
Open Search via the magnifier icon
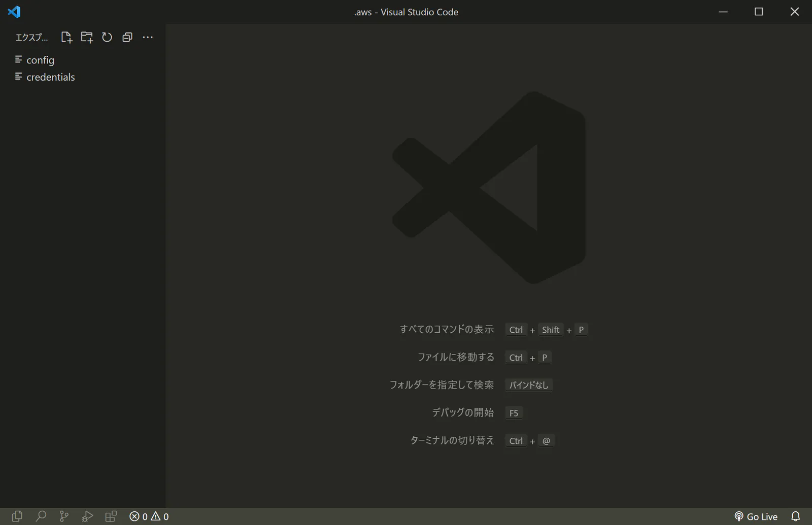click(x=41, y=516)
